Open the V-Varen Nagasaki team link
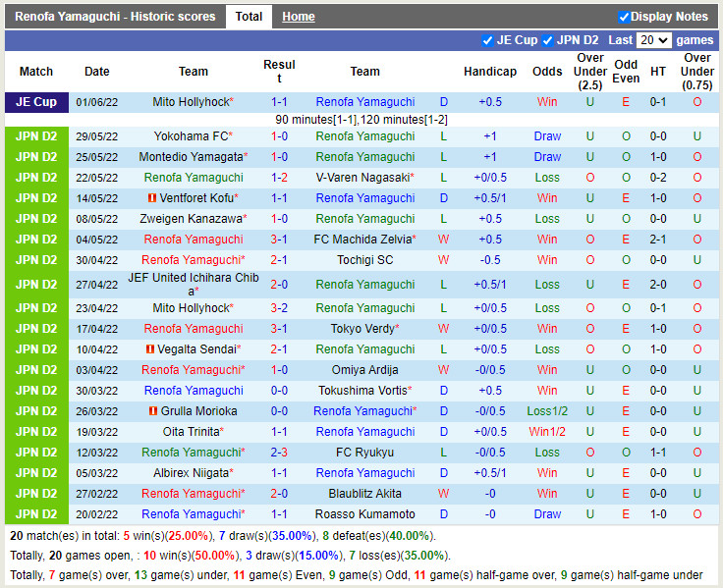 click(362, 178)
